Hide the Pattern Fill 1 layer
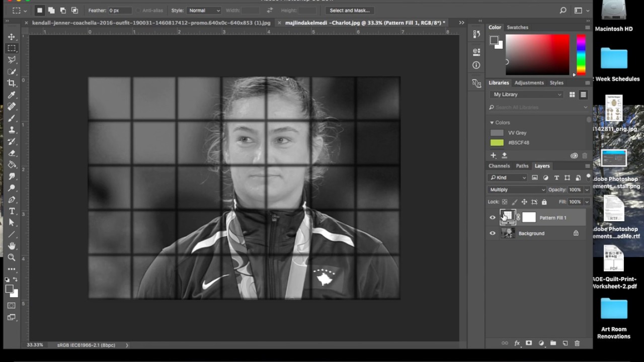The image size is (644, 362). (x=493, y=218)
